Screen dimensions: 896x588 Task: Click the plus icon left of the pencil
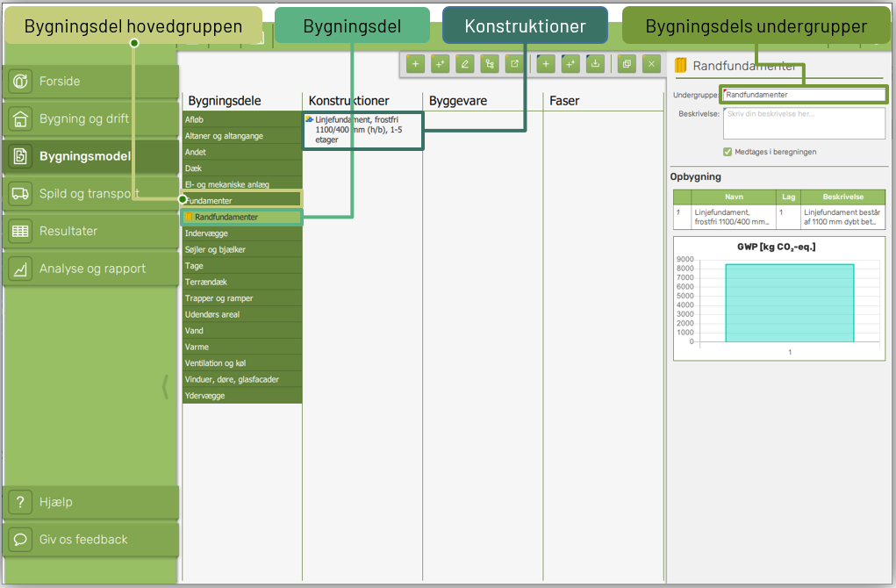[x=440, y=64]
